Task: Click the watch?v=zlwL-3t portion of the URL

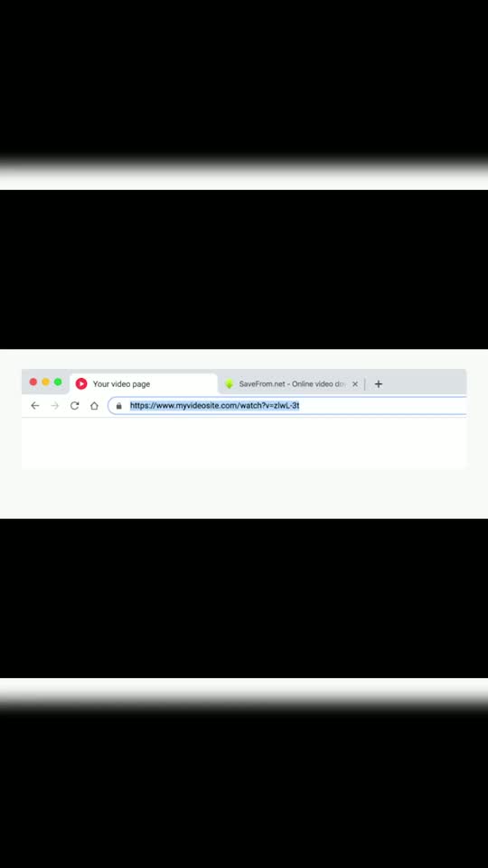Action: [269, 406]
